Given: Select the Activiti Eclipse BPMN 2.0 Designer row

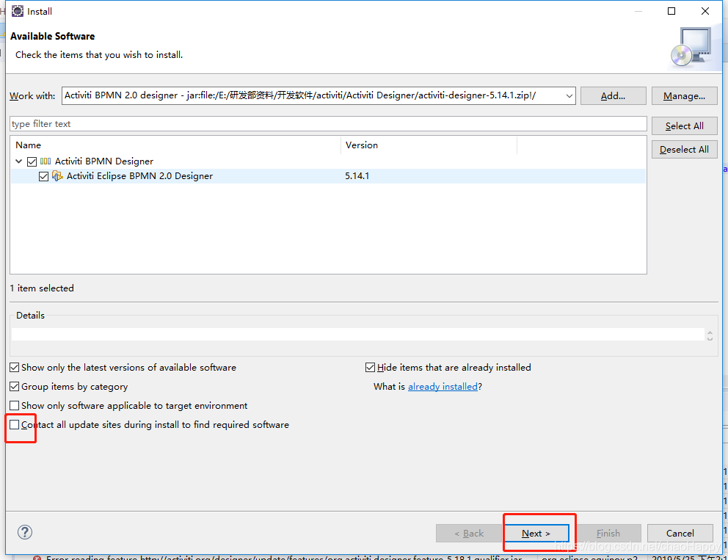Looking at the screenshot, I should (x=328, y=176).
